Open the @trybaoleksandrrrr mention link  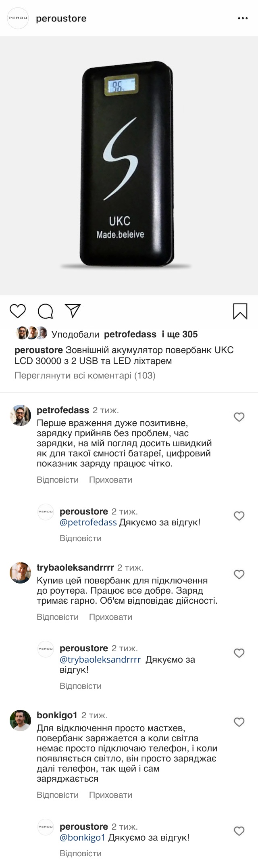click(100, 660)
